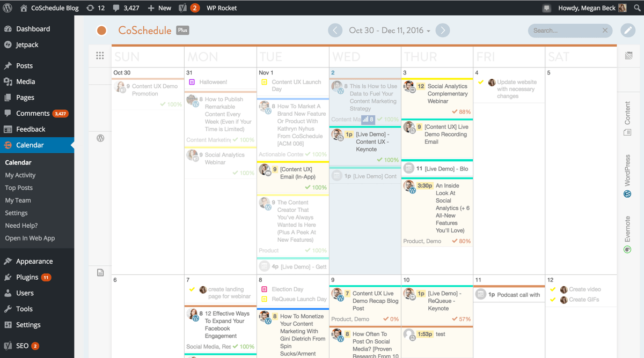Open the comments bubble showing 3,427 in admin bar

(127, 8)
